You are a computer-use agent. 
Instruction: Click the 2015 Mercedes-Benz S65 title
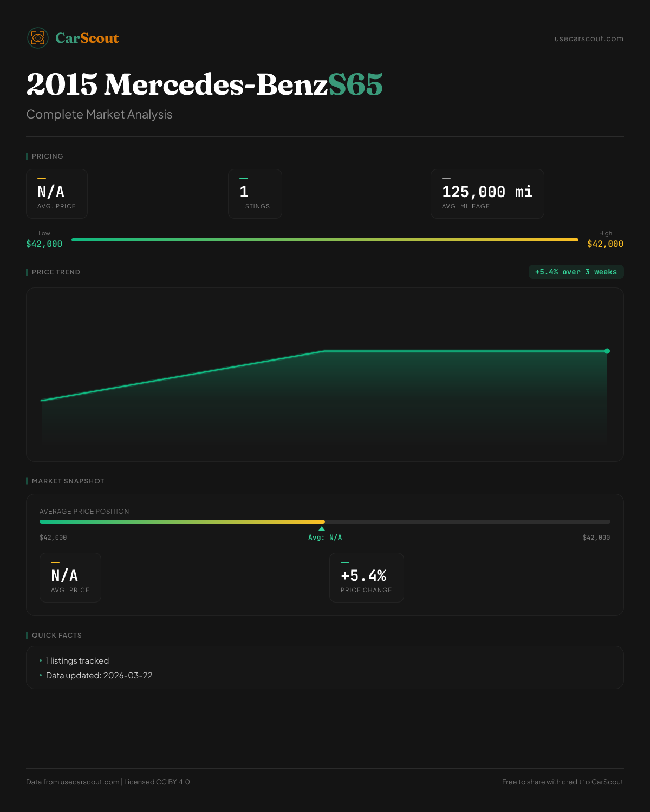(204, 84)
